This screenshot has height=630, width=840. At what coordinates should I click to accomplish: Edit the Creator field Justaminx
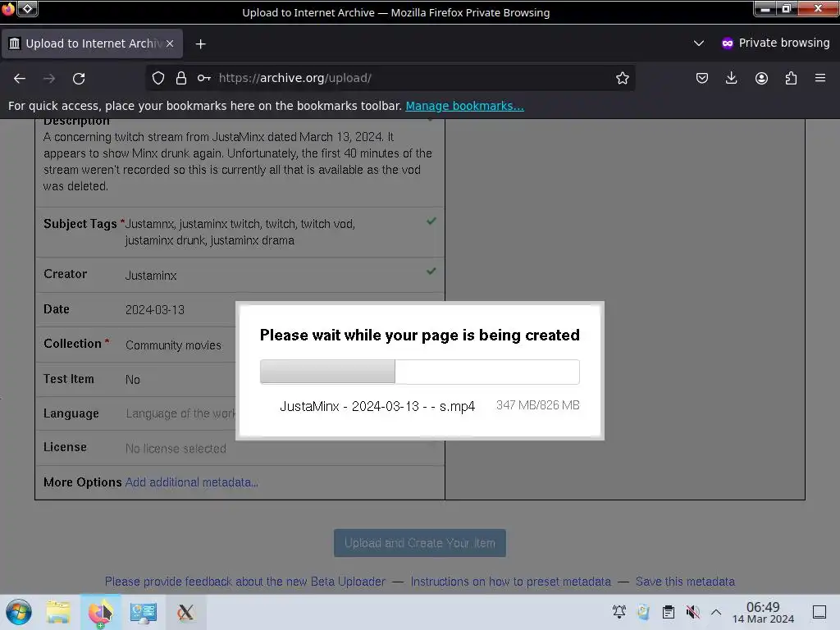151,276
